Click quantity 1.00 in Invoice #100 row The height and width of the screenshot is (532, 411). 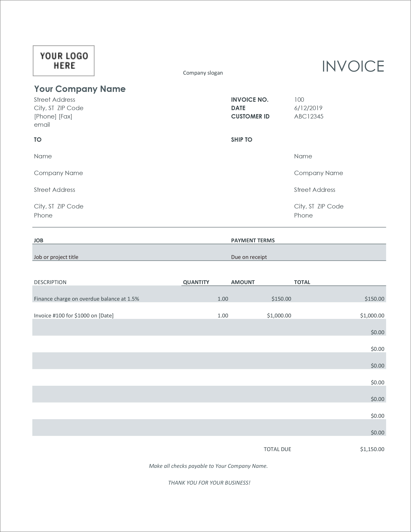pos(223,316)
